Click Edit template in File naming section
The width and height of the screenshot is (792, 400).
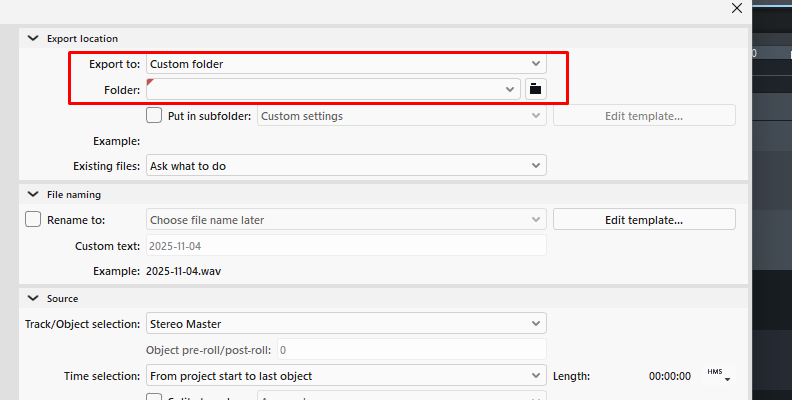[x=643, y=219]
